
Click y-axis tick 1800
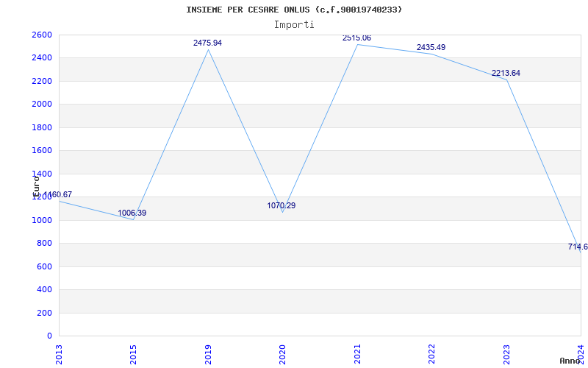tap(42, 127)
